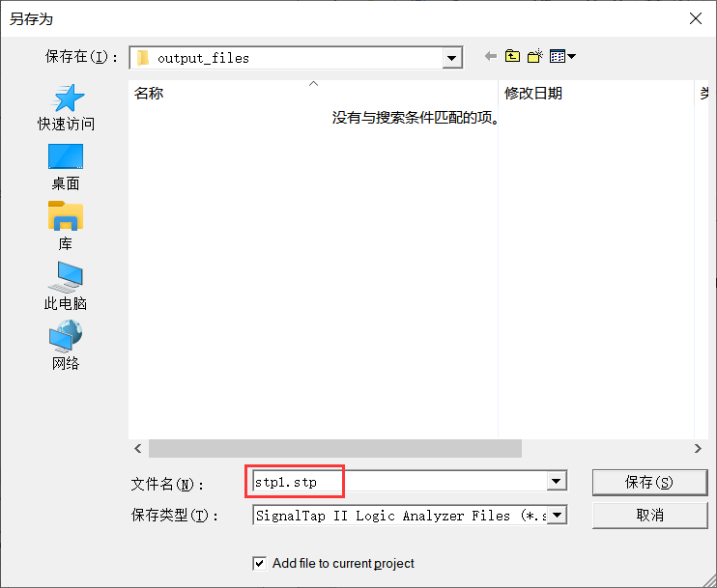The image size is (717, 588).
Task: Open the 库 libraries location
Action: point(66,226)
